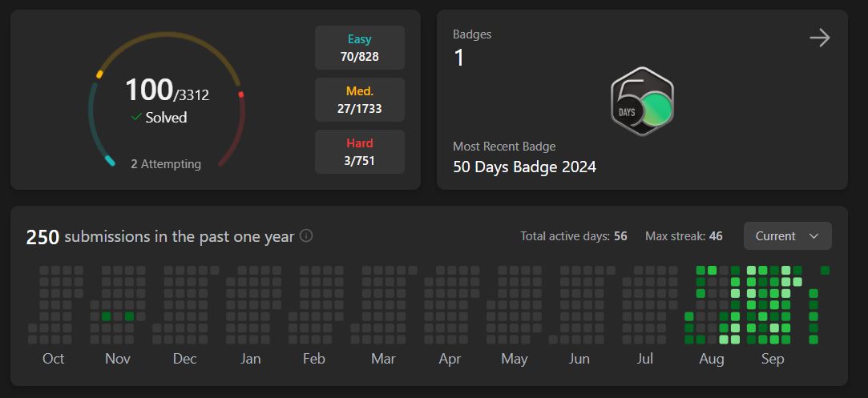This screenshot has height=398, width=868.
Task: Click the isolated top-right green heatmap cell
Action: pos(825,271)
